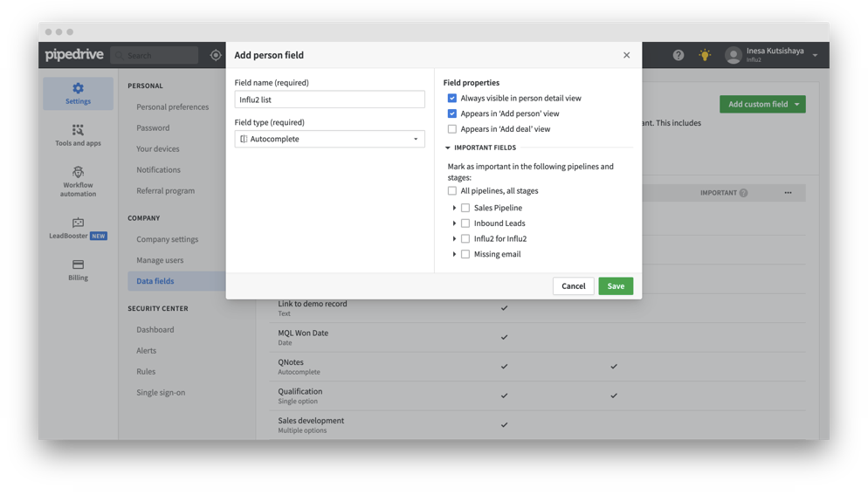Check All pipelines, all stages
The height and width of the screenshot is (495, 868).
[452, 191]
